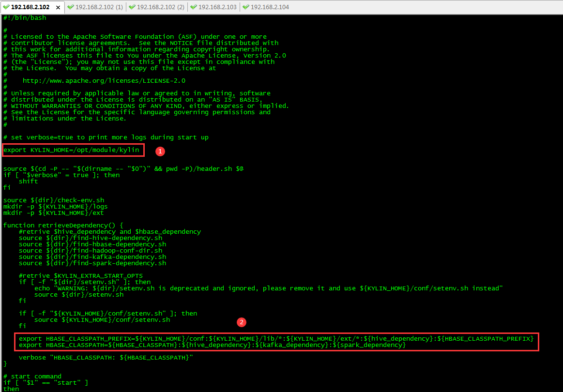Click the 'source ${KYLIN_HOME}/conf/setenv.sh' line

pos(102,319)
